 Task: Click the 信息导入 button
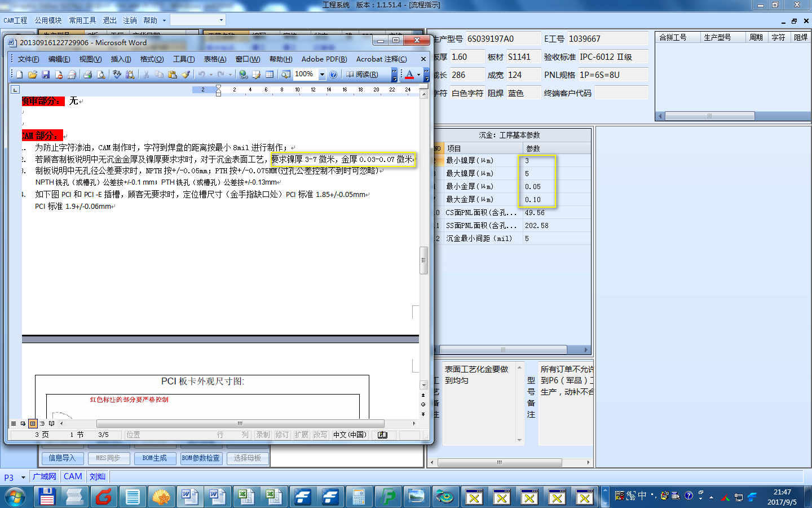point(62,458)
